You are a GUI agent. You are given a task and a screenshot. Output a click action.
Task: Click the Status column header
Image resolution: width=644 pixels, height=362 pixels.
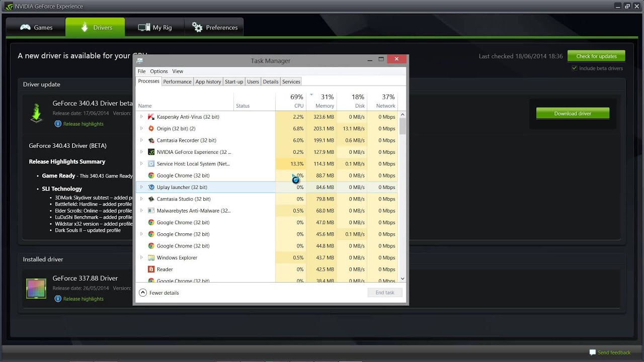pyautogui.click(x=255, y=101)
